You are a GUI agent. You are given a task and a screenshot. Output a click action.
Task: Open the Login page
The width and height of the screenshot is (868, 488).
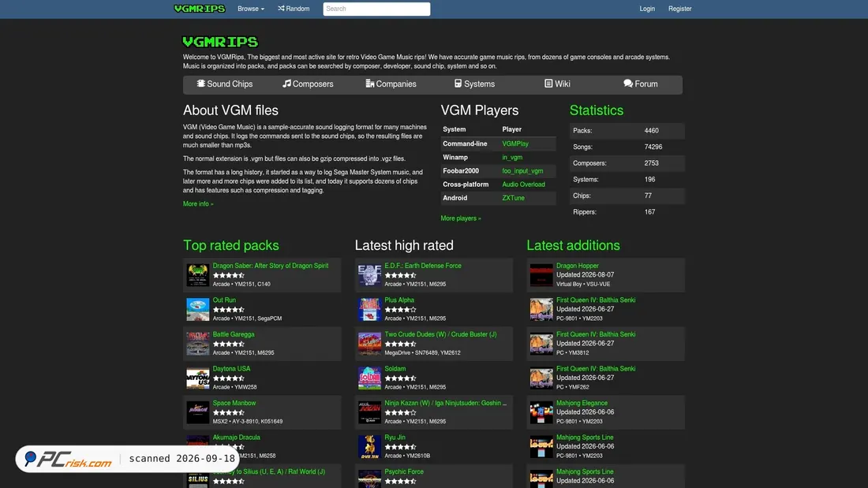pyautogui.click(x=647, y=9)
